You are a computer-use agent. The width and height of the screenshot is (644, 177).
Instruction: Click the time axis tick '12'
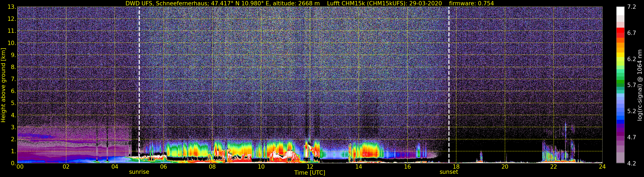tap(310, 167)
